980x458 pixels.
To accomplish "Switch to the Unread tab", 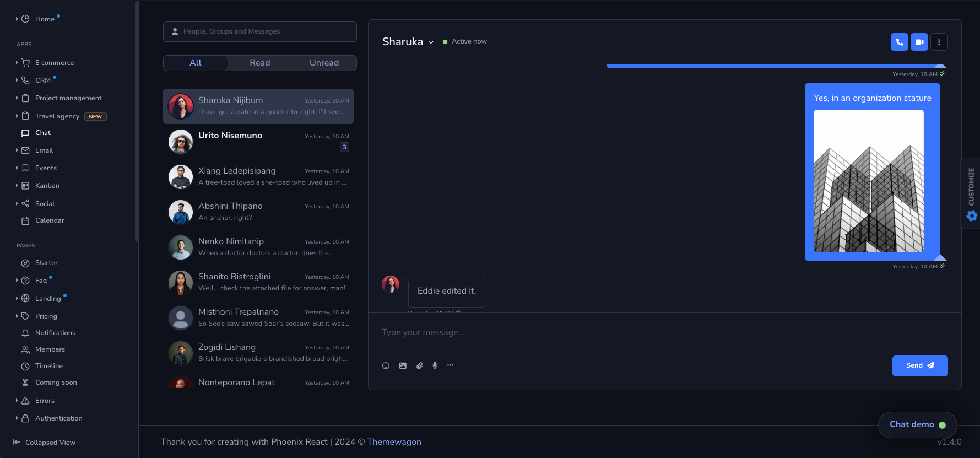I will [324, 63].
